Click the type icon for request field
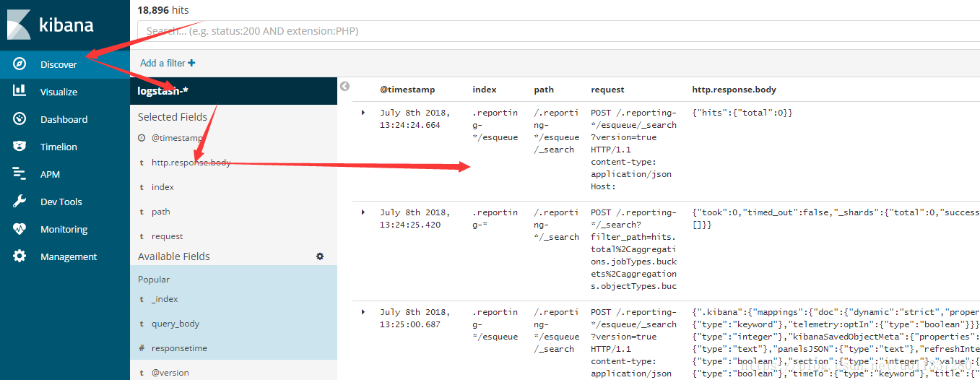980x380 pixels. [x=142, y=236]
